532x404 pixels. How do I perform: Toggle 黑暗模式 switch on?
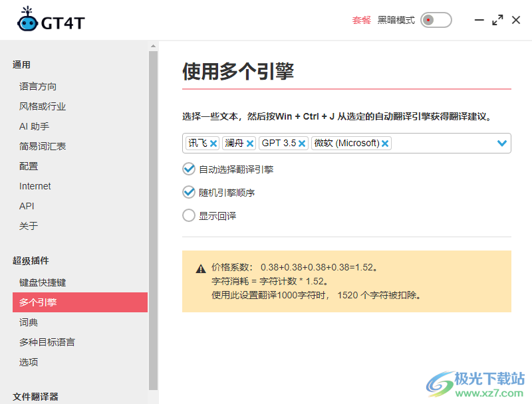tap(436, 20)
